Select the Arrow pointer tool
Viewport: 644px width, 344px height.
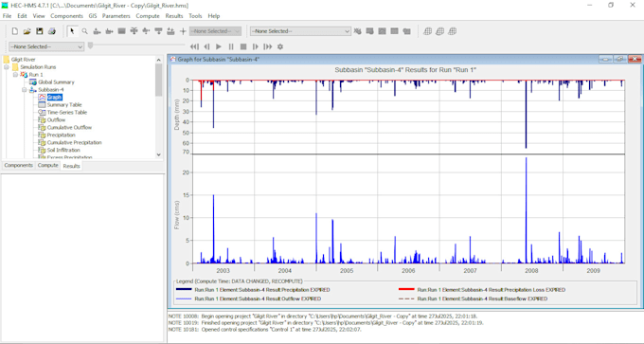[x=72, y=31]
